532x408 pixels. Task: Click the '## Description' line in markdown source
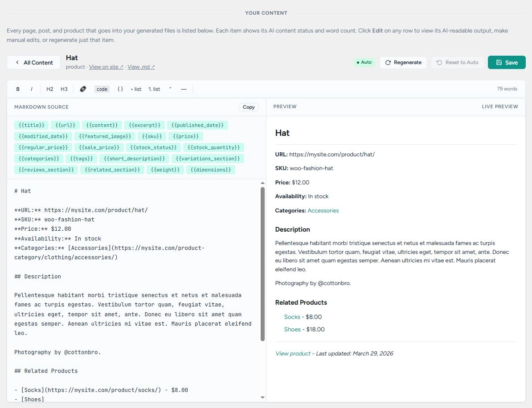pos(38,277)
